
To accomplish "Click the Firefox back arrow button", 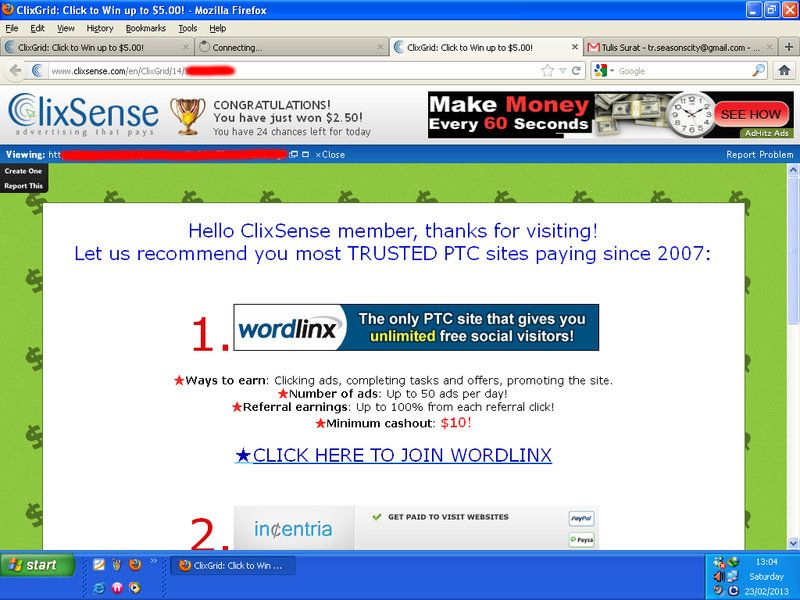I will click(15, 70).
